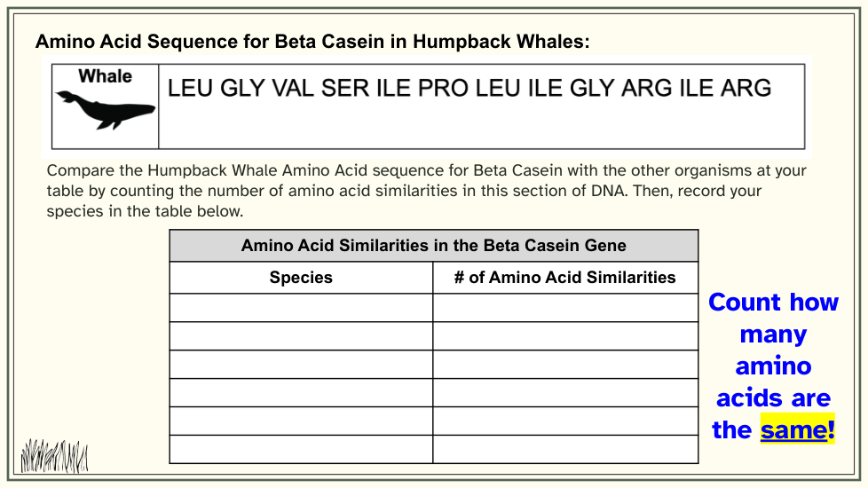Image resolution: width=868 pixels, height=488 pixels.
Task: Click the 'Compare the Humpback Whale' instructions paragraph
Action: (x=426, y=191)
